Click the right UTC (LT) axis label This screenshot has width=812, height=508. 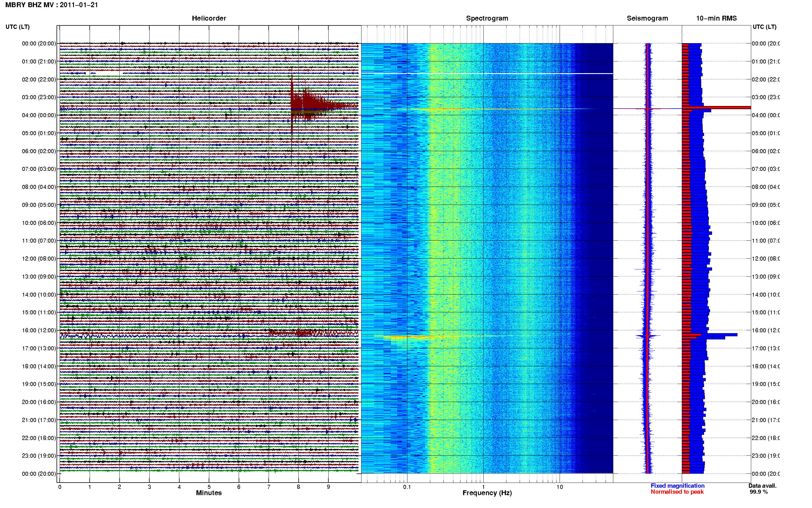(764, 27)
